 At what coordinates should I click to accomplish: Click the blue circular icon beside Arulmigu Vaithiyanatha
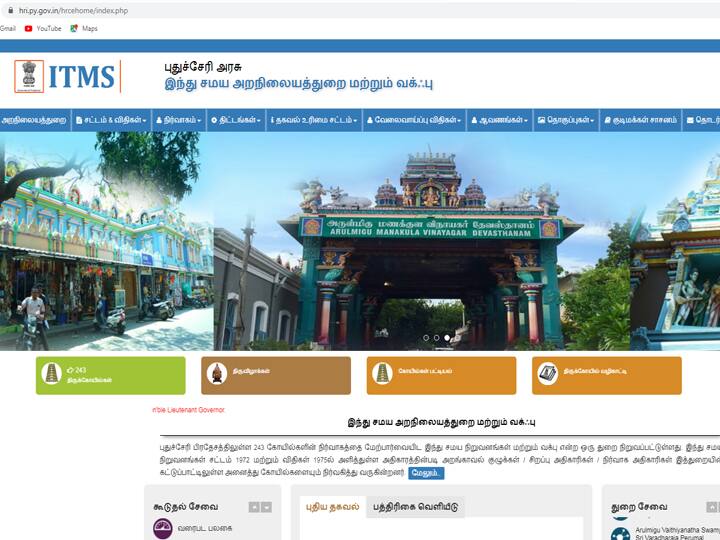point(620,534)
